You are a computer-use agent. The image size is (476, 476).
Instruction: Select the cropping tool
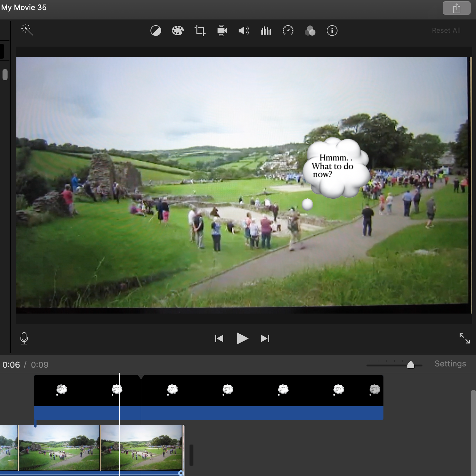coord(200,31)
